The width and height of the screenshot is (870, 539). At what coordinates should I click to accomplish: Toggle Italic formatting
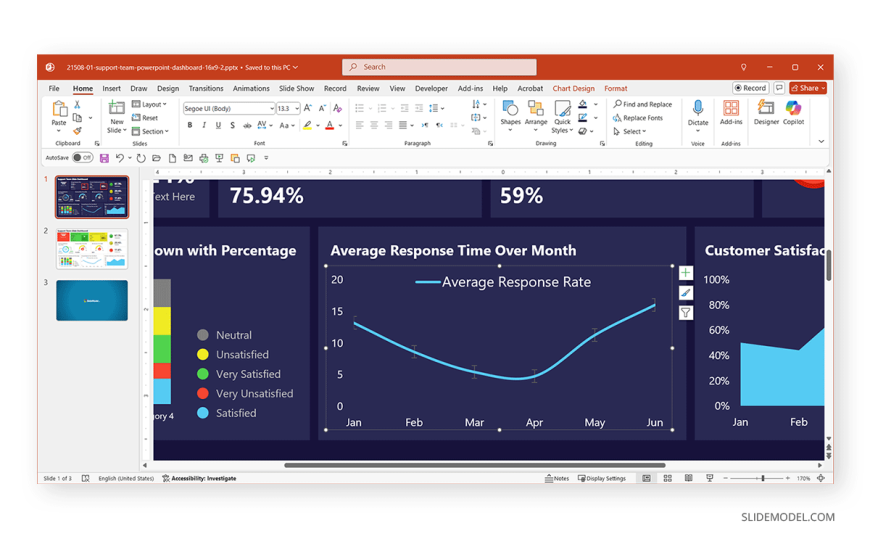click(204, 125)
